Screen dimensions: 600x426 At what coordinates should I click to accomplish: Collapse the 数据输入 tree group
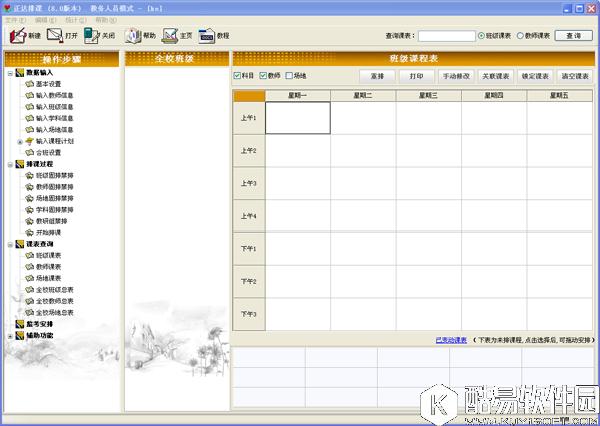click(x=10, y=73)
